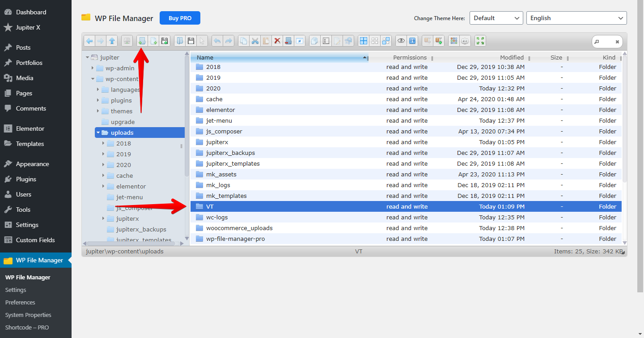This screenshot has width=644, height=338.
Task: Click the select none icon
Action: click(x=375, y=41)
